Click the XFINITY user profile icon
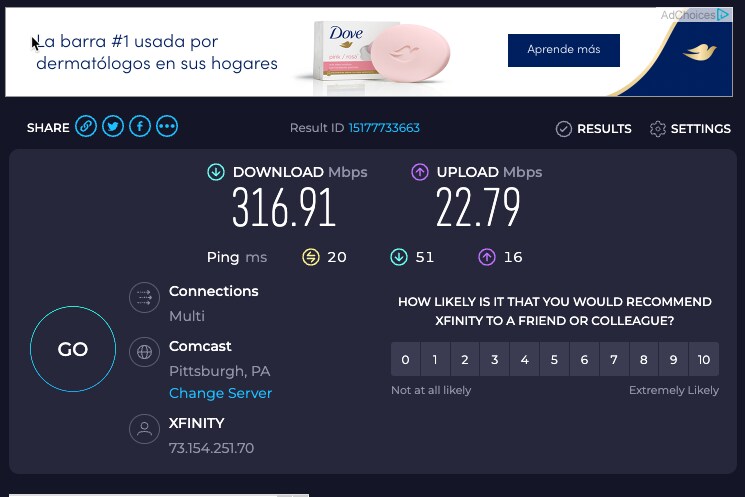Screen dimensions: 745x497 point(144,429)
